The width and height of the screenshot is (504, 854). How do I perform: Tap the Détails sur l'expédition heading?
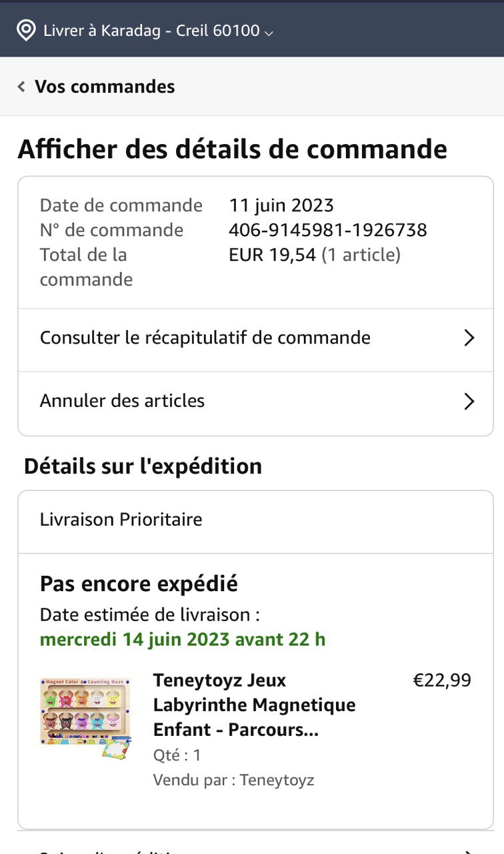(x=143, y=466)
